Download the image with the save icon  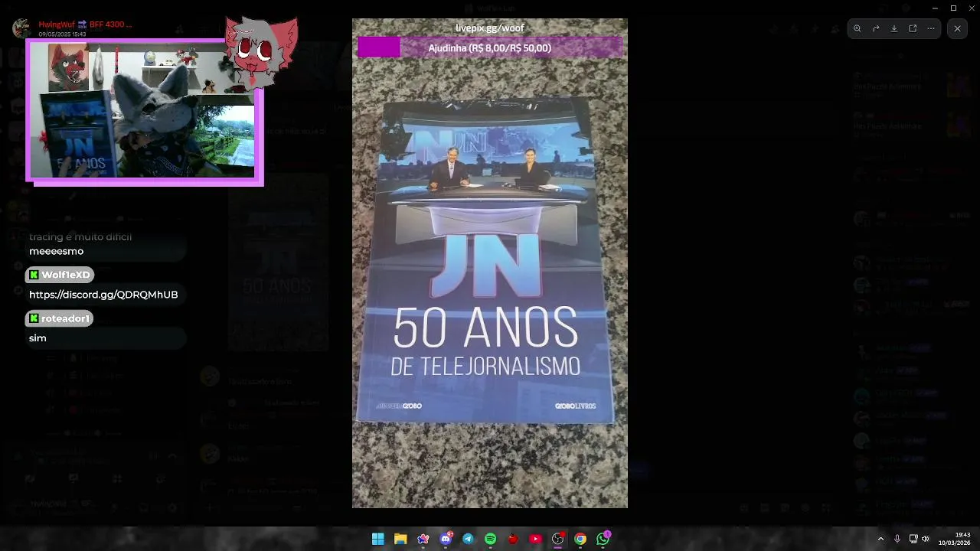pos(894,28)
